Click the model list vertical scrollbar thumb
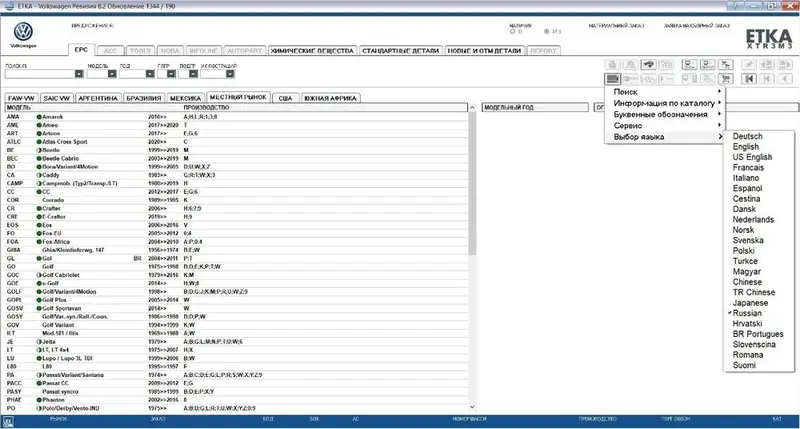This screenshot has width=800, height=429. tap(472, 184)
